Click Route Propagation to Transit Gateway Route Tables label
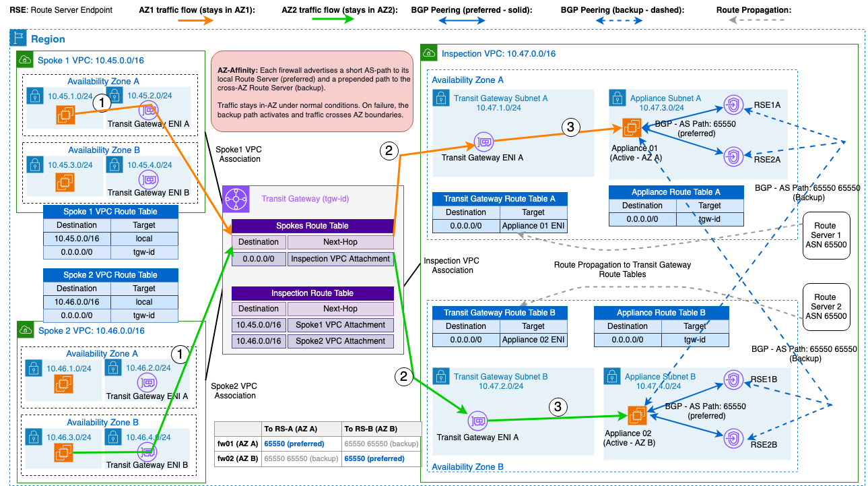 622,270
